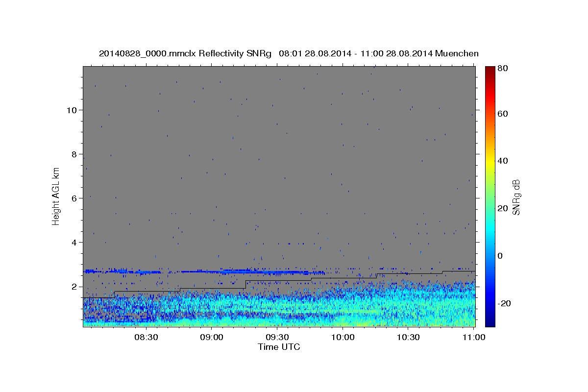Screen dimensions: 588x392
Task: Click the 'Height AGL km' axis label
Action: pyautogui.click(x=56, y=196)
